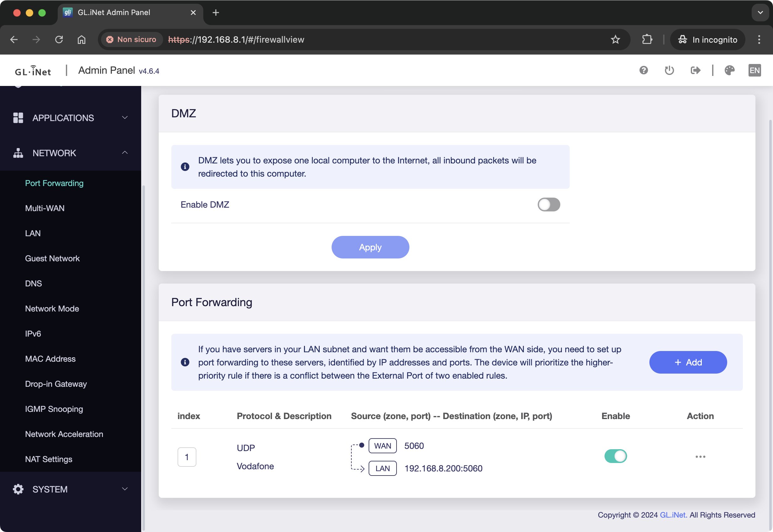Click the GL.iNet copyright link
Image resolution: width=773 pixels, height=532 pixels.
point(673,515)
